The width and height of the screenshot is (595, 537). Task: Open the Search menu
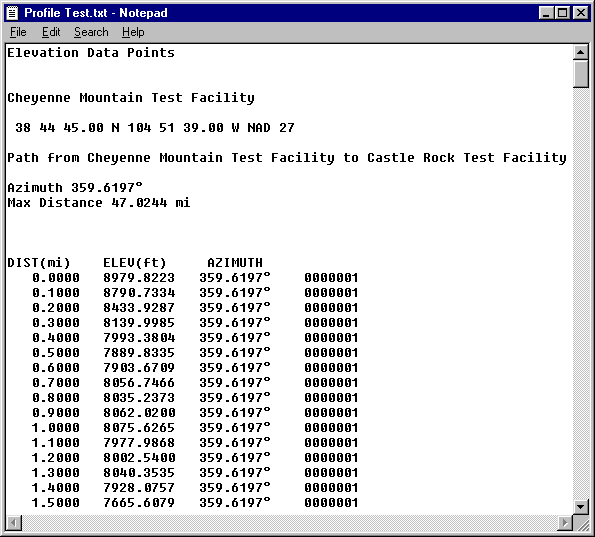[x=91, y=32]
